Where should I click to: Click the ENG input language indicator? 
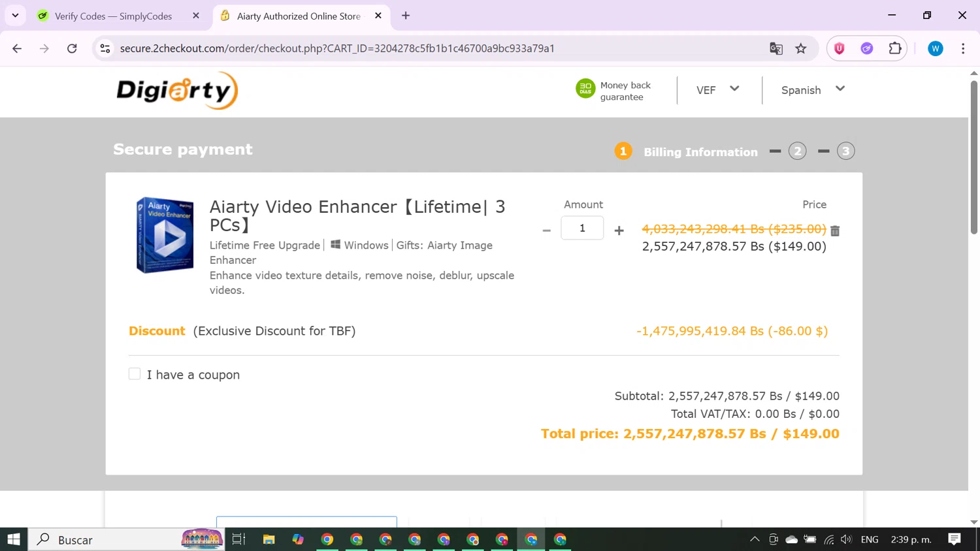click(x=870, y=539)
